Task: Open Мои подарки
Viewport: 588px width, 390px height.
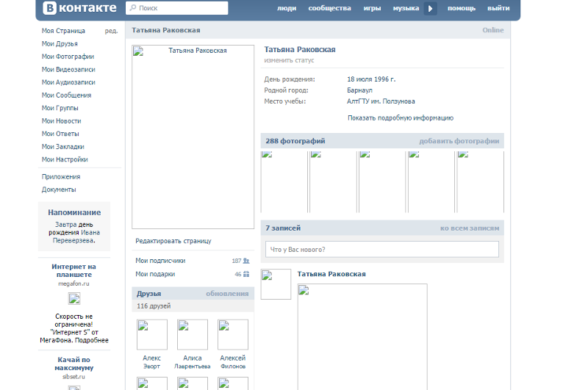Action: [x=155, y=274]
